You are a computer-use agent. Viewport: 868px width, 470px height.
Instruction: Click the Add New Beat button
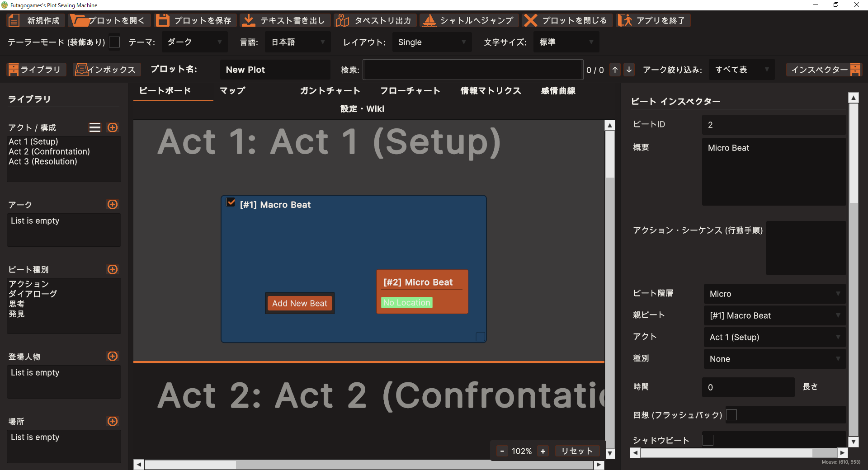pyautogui.click(x=300, y=303)
